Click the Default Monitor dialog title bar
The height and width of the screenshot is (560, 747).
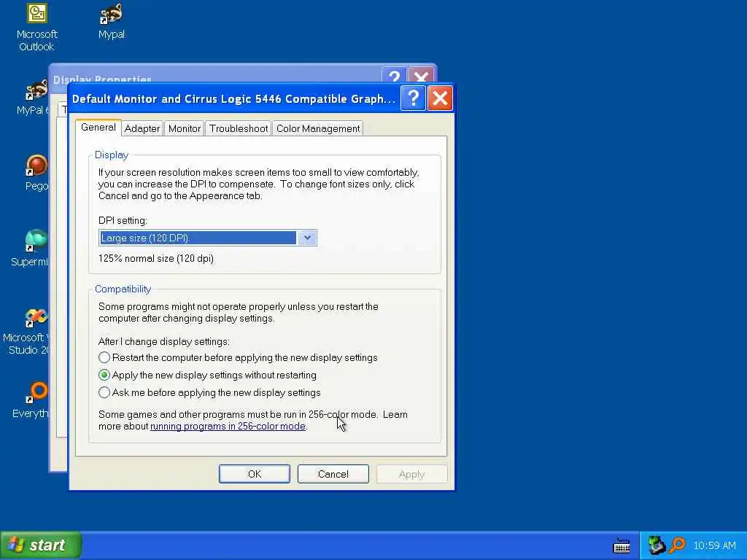234,98
